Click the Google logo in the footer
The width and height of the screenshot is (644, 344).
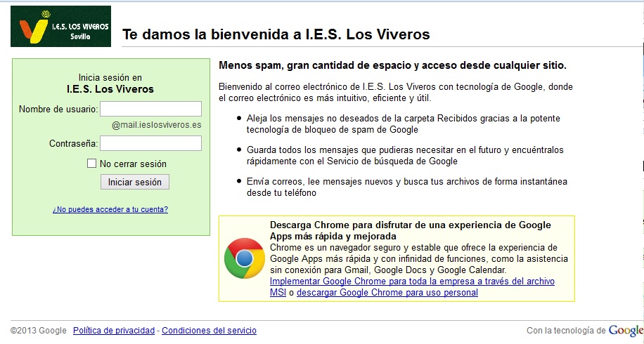point(626,331)
